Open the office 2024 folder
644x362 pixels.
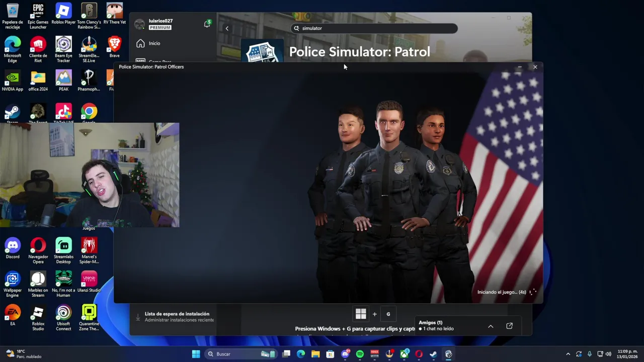[x=38, y=80]
